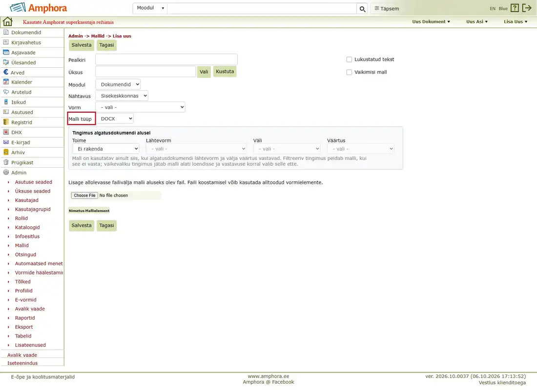Expand the Vorm dropdown
537x392 pixels.
[141, 107]
